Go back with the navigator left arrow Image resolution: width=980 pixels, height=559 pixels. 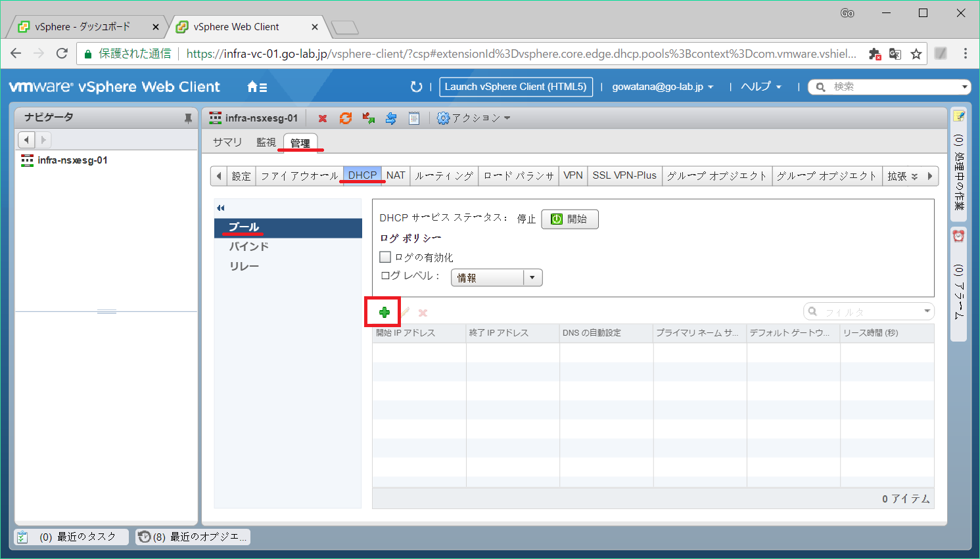(x=26, y=140)
